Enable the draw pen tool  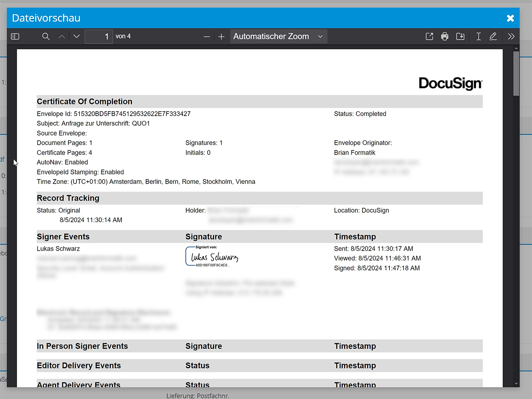[x=493, y=37]
